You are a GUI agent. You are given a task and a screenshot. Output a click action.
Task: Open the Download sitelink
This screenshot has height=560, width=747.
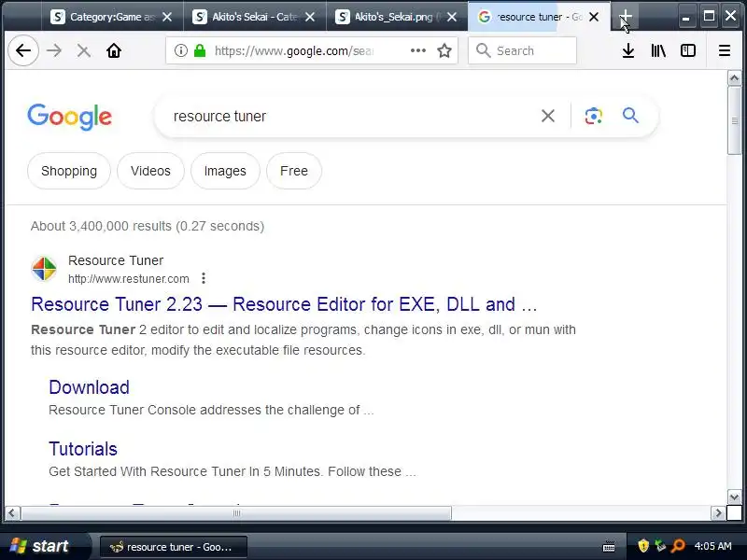click(x=89, y=387)
